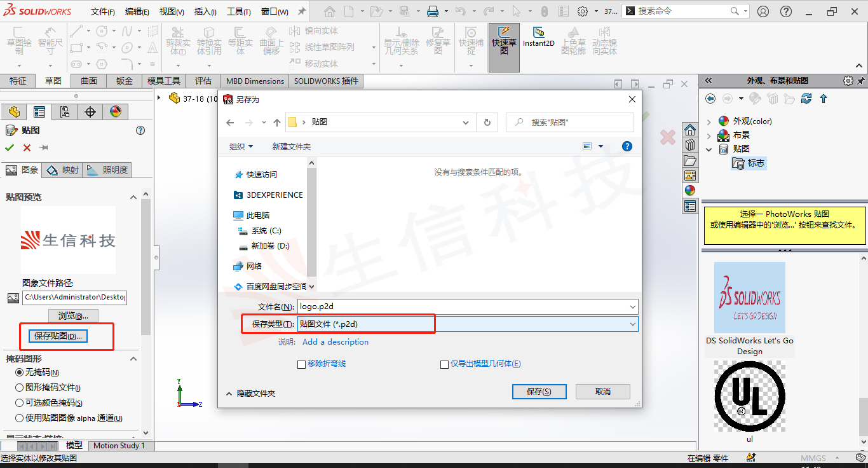This screenshot has height=468, width=868.
Task: Check the 仅导出模型几何体 option
Action: (445, 364)
